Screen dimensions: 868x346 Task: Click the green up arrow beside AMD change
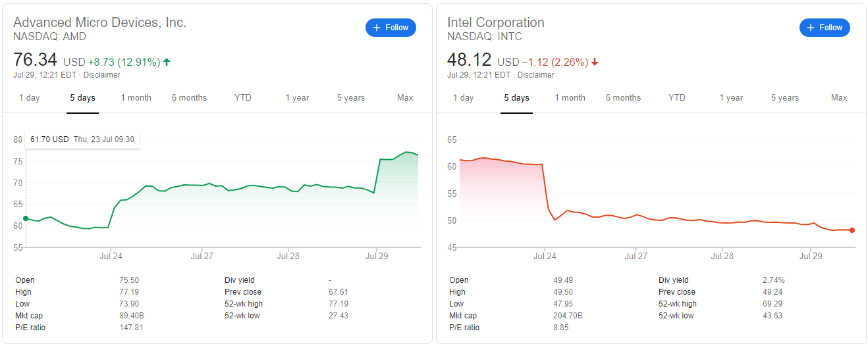coord(167,62)
